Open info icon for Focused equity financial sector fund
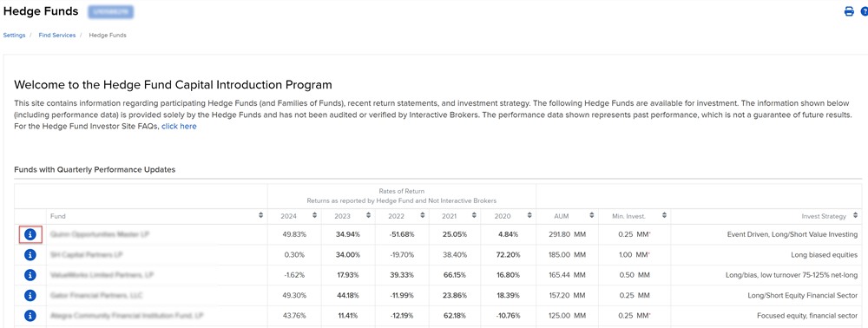The image size is (868, 328). 30,316
